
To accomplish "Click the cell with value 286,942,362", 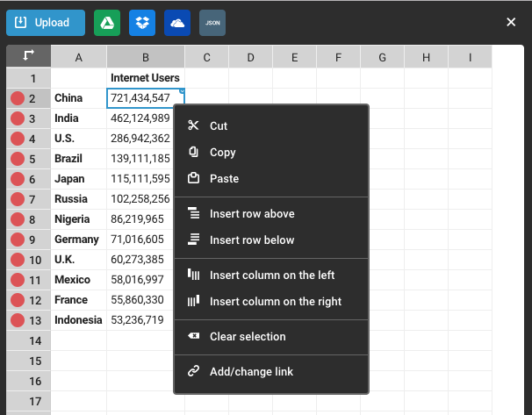I will [140, 139].
